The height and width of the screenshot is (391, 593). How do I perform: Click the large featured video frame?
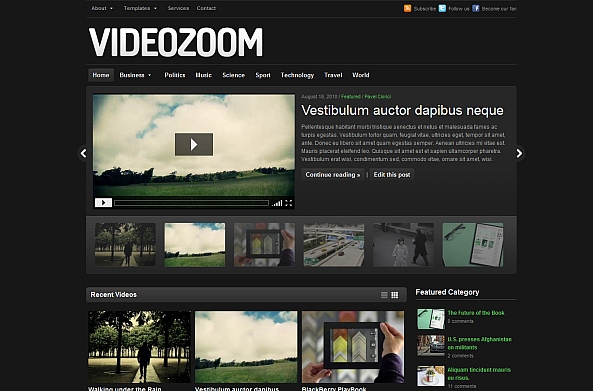194,151
